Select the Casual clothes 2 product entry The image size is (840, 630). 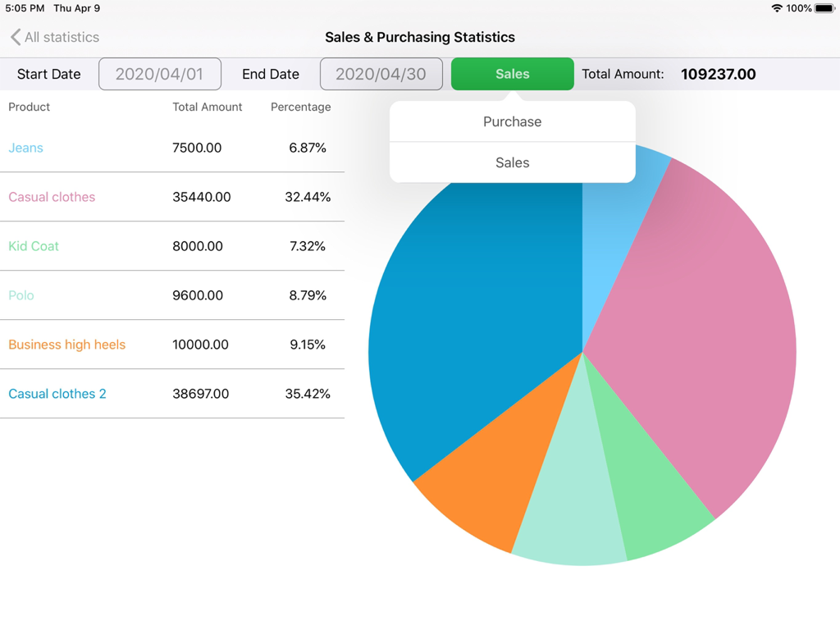57,394
